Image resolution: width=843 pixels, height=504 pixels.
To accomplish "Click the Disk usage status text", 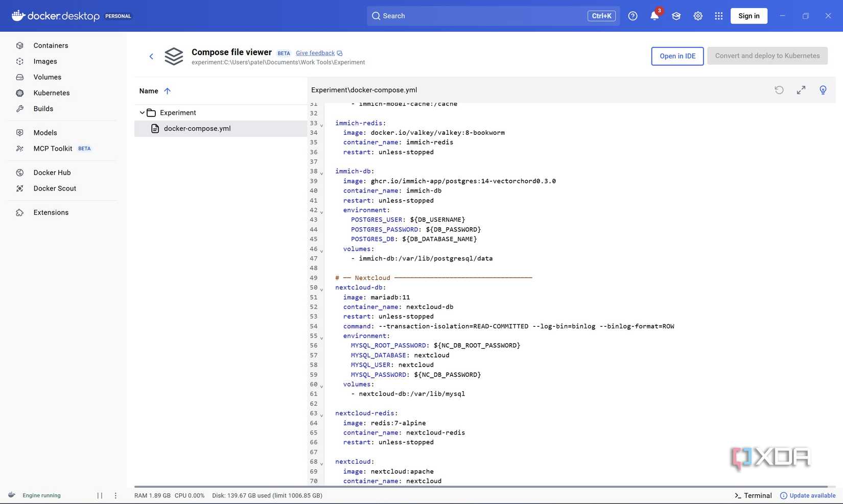I will (x=267, y=495).
